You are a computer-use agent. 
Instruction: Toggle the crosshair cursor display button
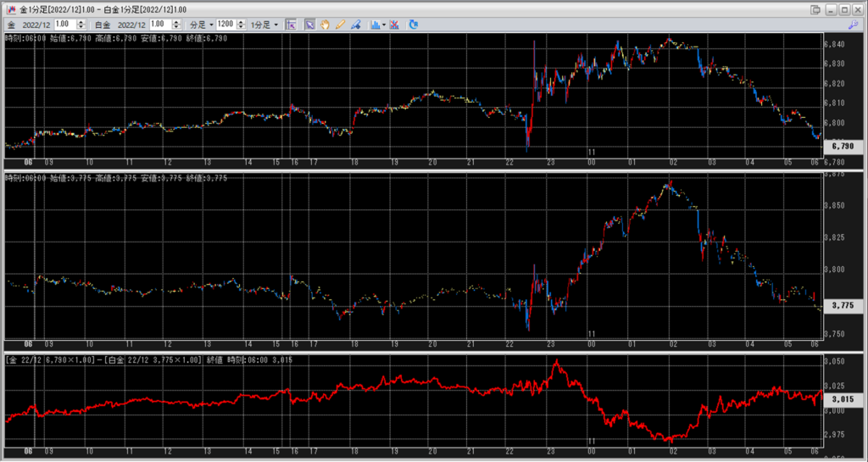(292, 25)
